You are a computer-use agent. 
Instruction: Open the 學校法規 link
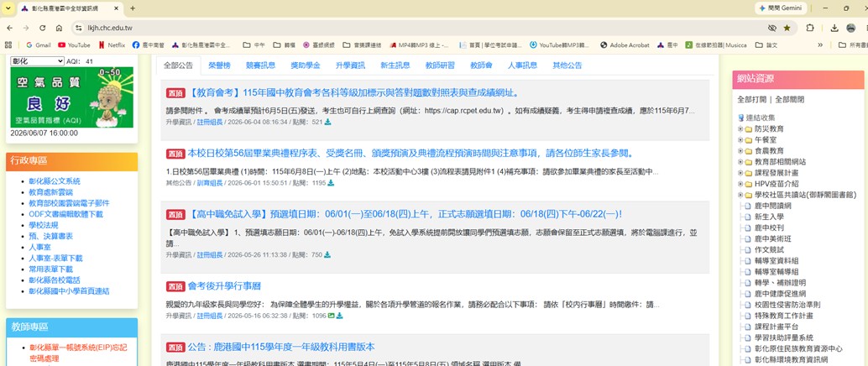43,225
